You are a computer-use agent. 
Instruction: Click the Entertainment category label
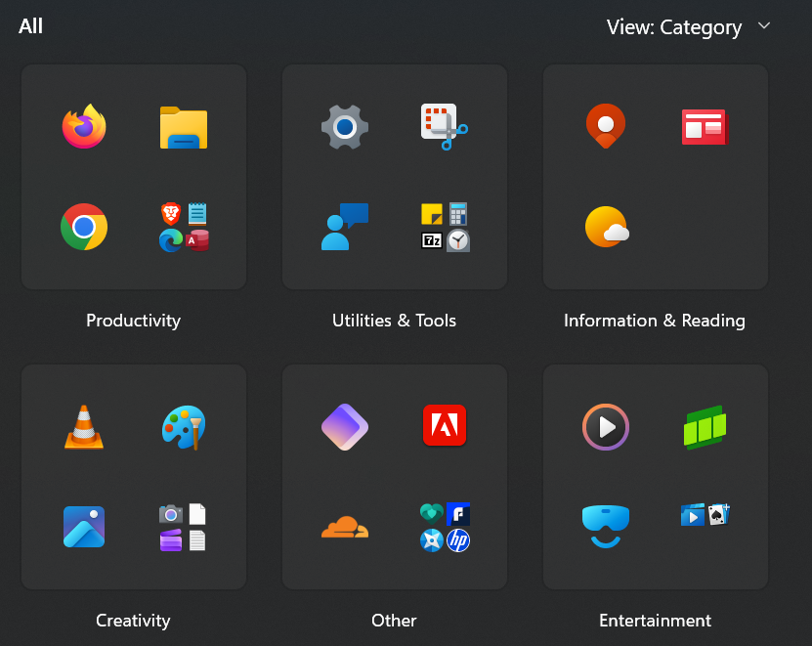[x=655, y=620]
